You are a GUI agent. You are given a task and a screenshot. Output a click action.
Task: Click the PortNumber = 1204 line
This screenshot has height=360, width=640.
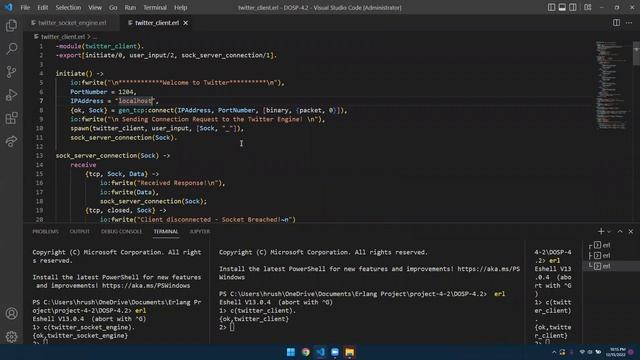coord(103,92)
